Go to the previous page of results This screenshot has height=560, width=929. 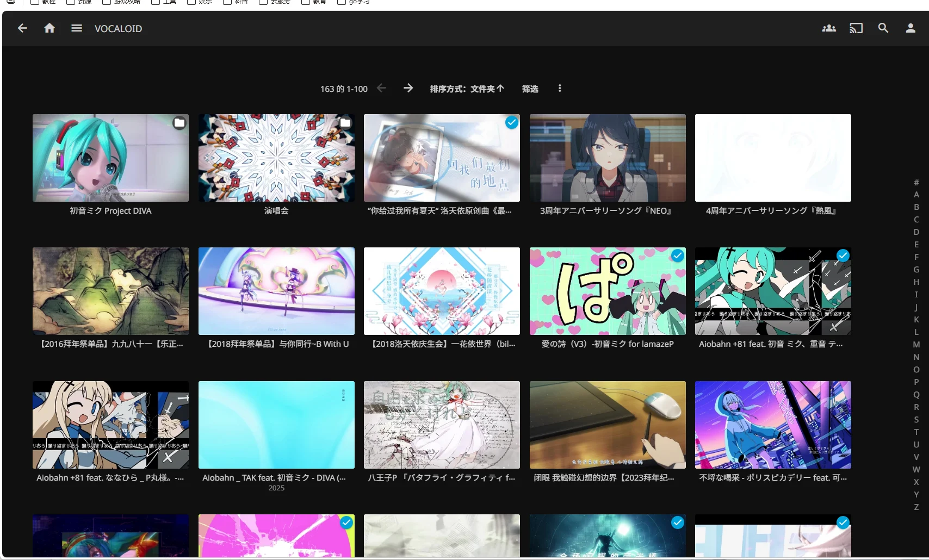(381, 88)
